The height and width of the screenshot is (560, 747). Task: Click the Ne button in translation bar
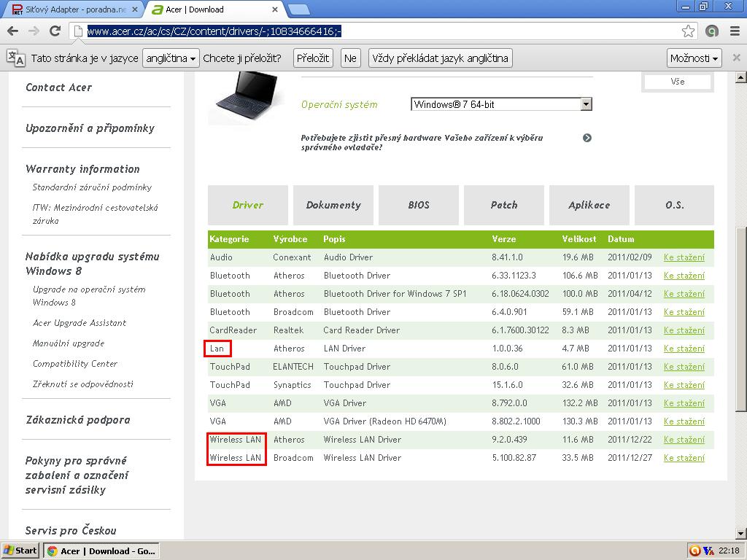pos(350,58)
